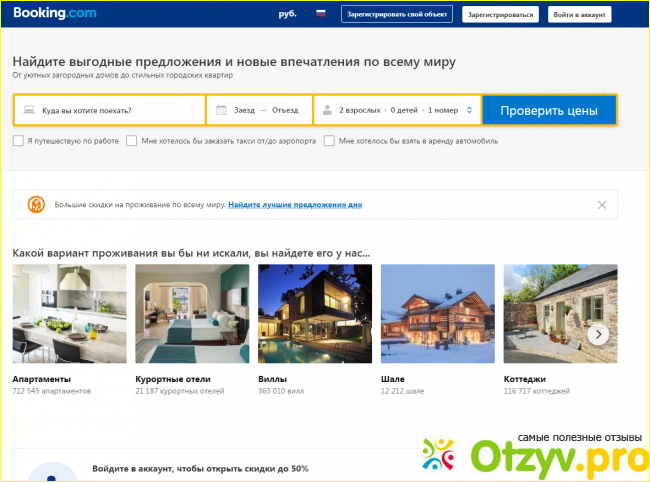The height and width of the screenshot is (482, 650).
Task: Click the person icon for guests
Action: tap(327, 110)
